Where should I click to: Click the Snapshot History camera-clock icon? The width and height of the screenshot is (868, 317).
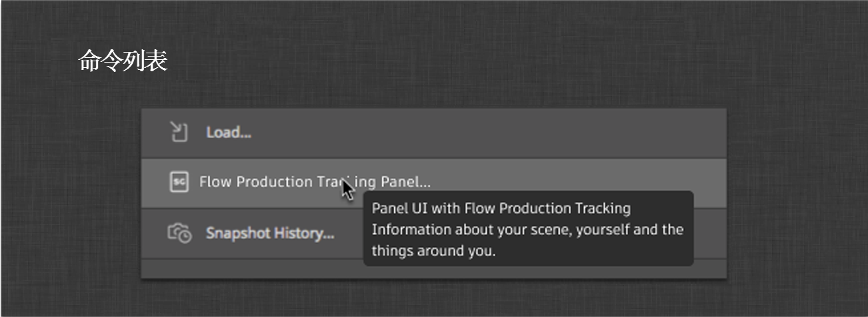point(179,233)
